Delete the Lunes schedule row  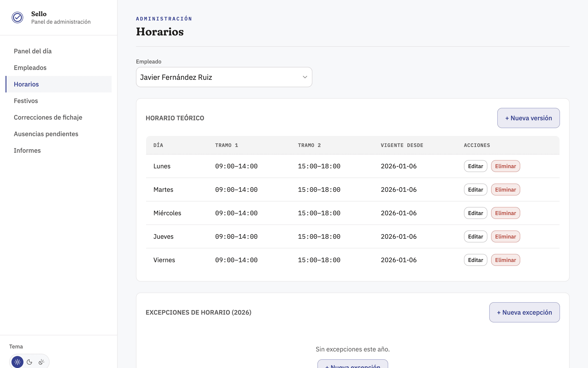coord(505,166)
